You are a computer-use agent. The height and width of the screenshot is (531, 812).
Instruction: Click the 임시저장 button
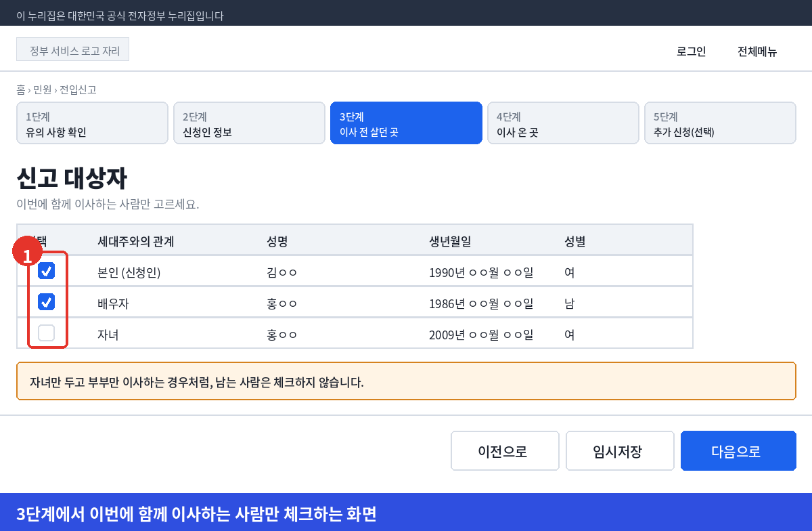point(620,451)
